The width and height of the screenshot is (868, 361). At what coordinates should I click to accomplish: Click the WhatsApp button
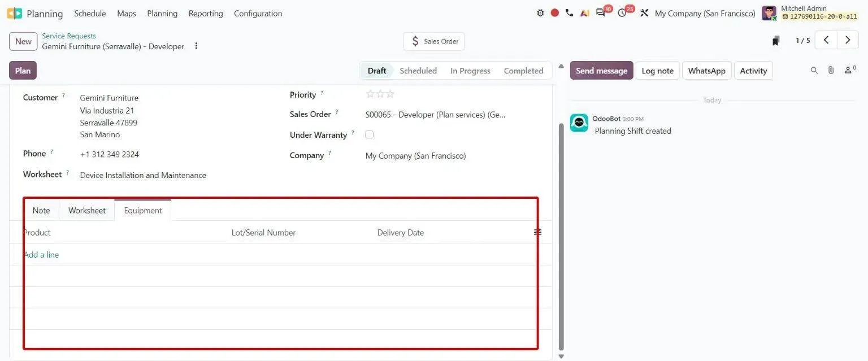(707, 71)
